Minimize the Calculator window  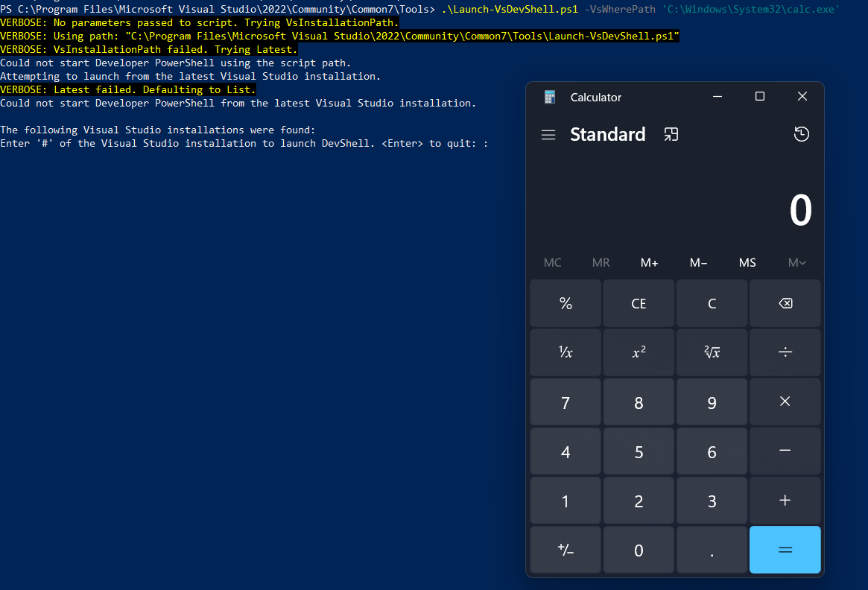click(x=717, y=96)
